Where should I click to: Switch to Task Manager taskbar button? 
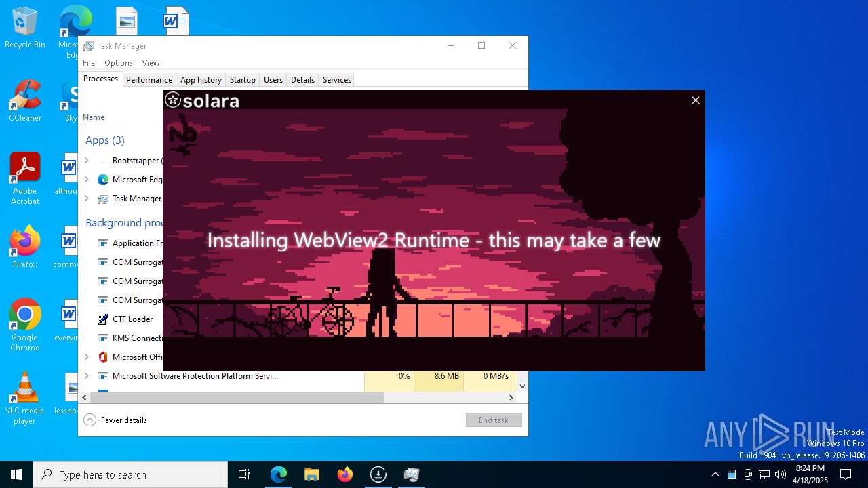[411, 474]
